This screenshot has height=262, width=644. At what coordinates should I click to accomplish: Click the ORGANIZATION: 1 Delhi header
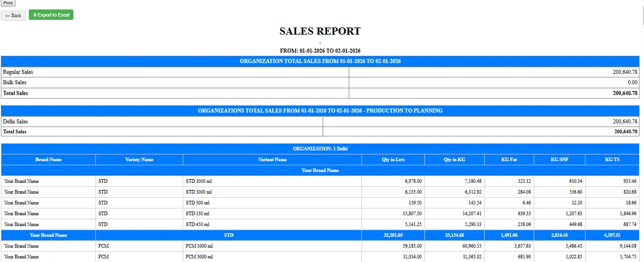[320, 149]
